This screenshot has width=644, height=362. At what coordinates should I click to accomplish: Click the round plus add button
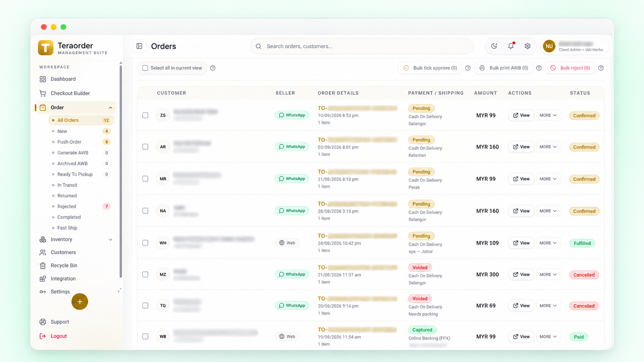80,302
